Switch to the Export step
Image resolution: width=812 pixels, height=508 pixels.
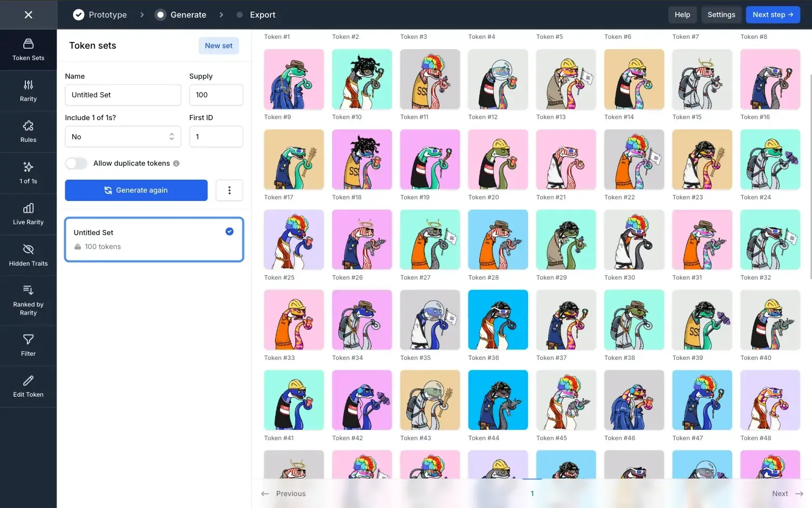tap(256, 14)
